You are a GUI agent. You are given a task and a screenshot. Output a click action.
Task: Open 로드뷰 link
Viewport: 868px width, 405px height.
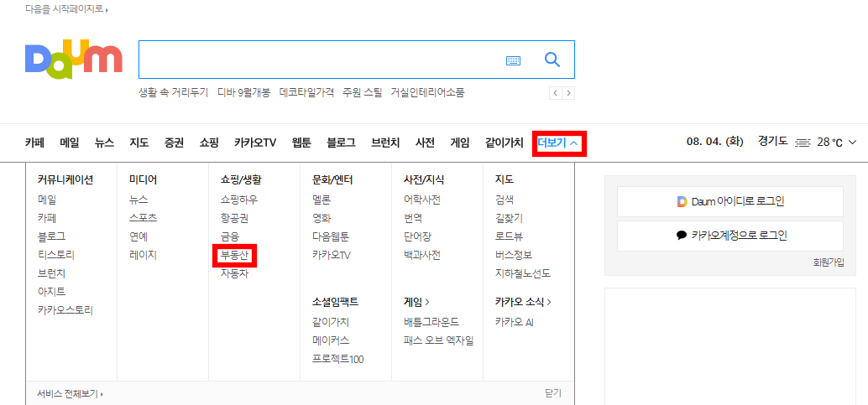click(510, 236)
